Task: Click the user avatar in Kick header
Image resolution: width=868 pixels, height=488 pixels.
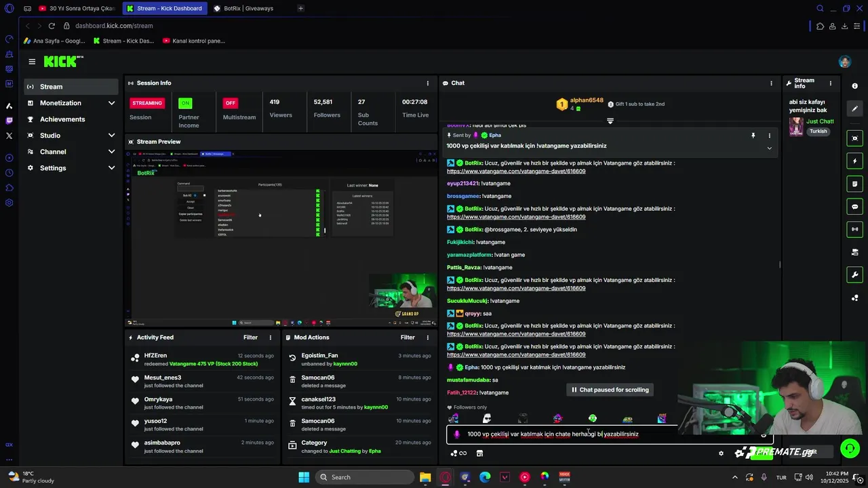Action: (x=844, y=62)
